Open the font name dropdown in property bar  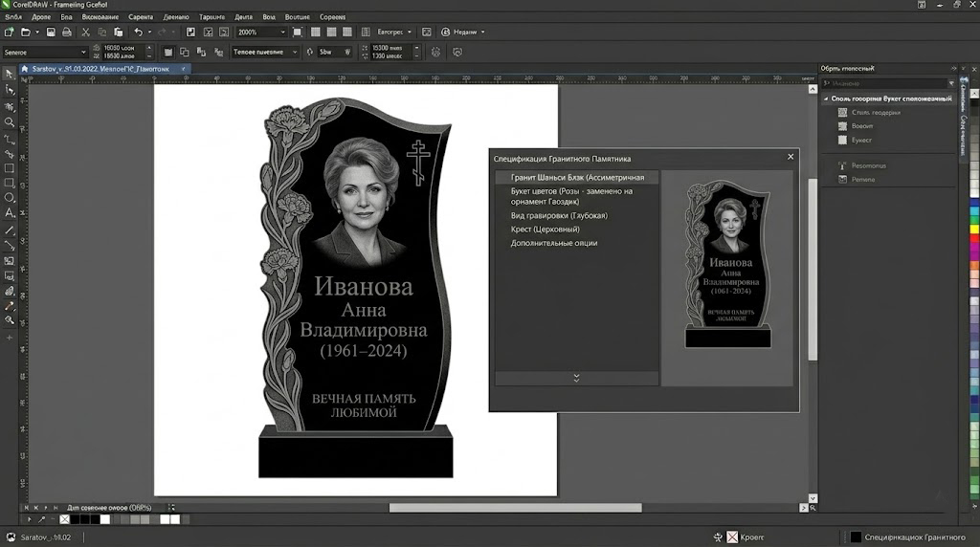(x=83, y=52)
